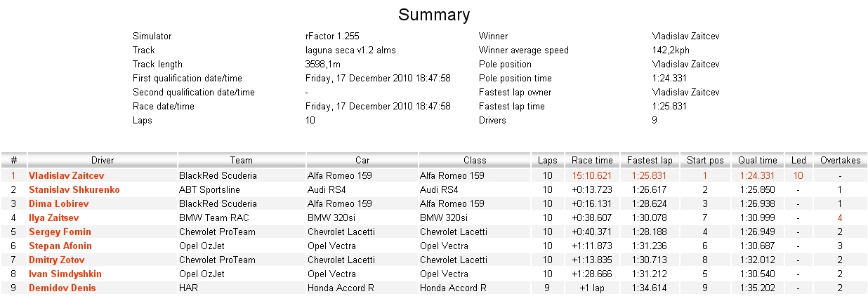The image size is (868, 308).
Task: Click the Led column header
Action: point(798,160)
